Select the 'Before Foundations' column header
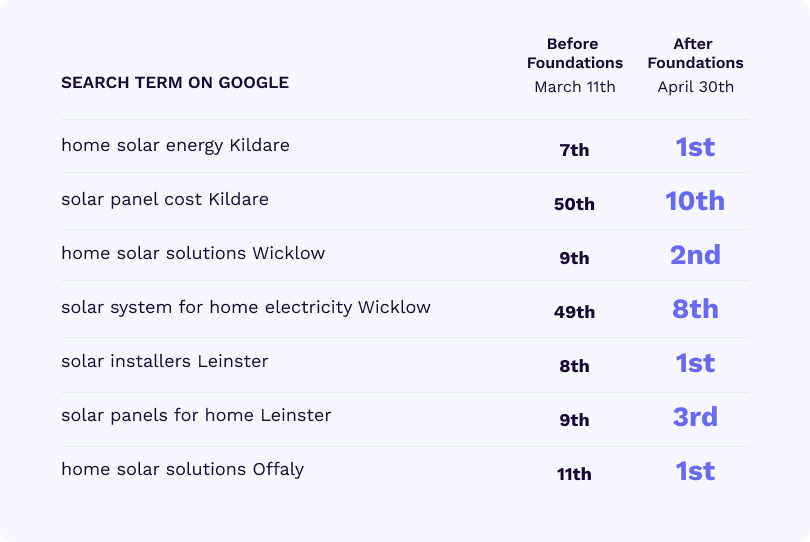This screenshot has width=810, height=542. click(574, 53)
